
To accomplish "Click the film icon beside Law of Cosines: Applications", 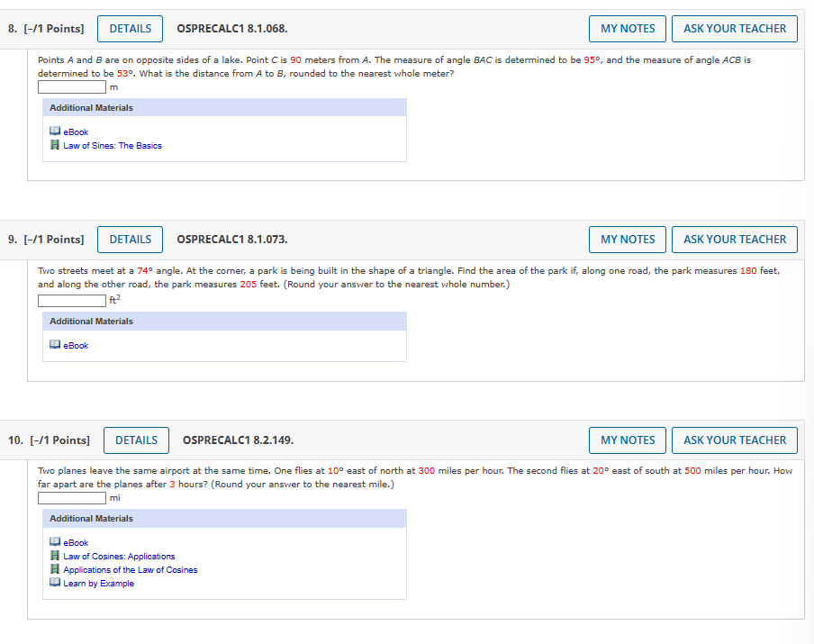I will pyautogui.click(x=55, y=556).
